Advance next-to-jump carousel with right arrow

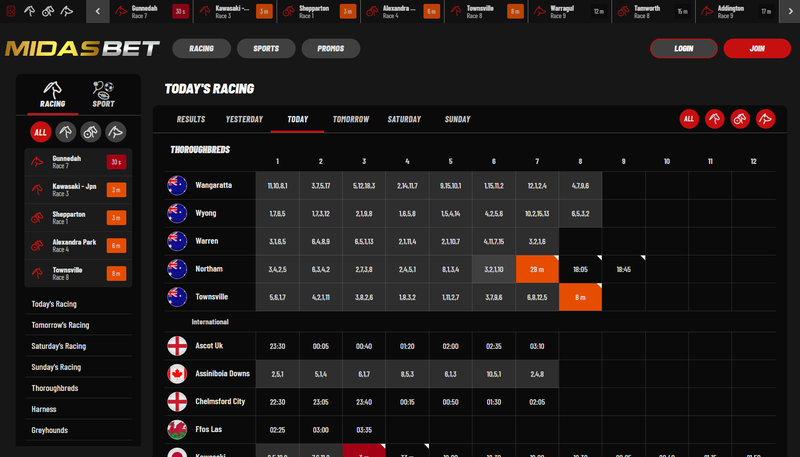(790, 11)
